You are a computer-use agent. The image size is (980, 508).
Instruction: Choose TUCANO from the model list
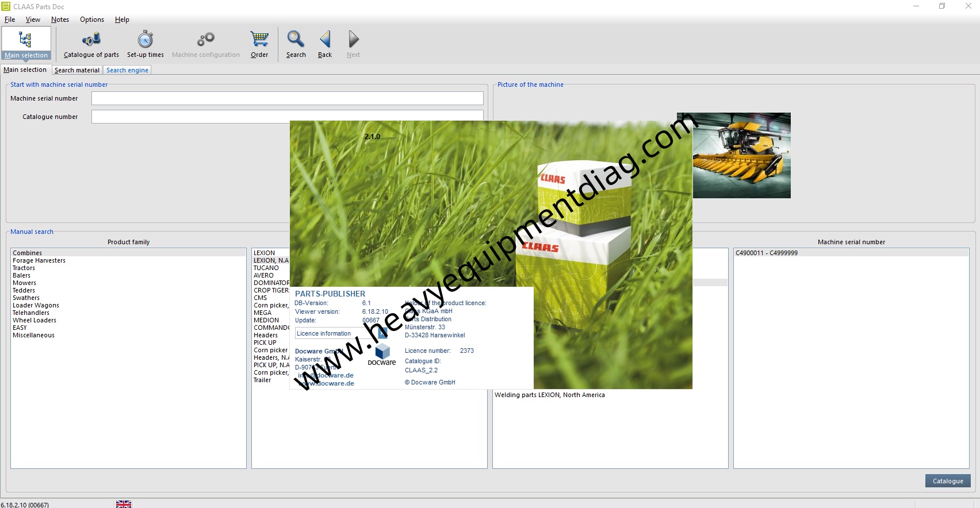click(x=266, y=268)
